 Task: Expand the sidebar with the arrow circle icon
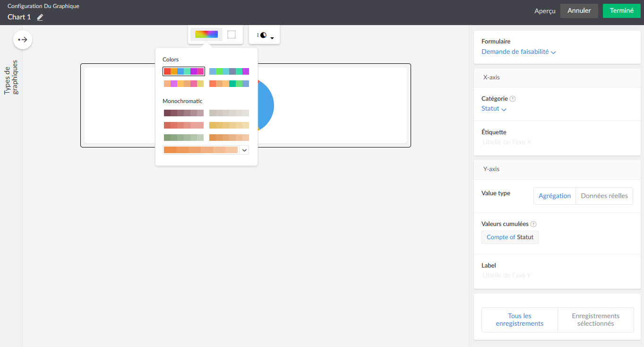point(22,40)
